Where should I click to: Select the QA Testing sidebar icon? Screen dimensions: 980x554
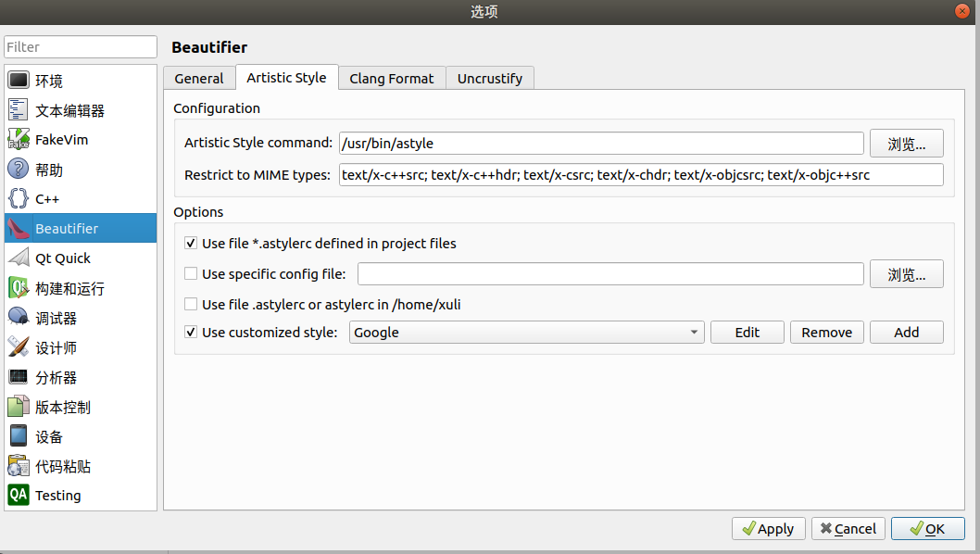18,495
